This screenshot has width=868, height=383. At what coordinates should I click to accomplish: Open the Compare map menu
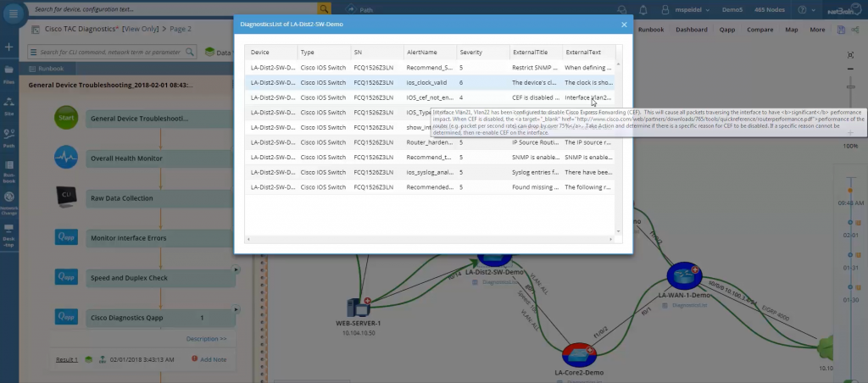tap(759, 30)
